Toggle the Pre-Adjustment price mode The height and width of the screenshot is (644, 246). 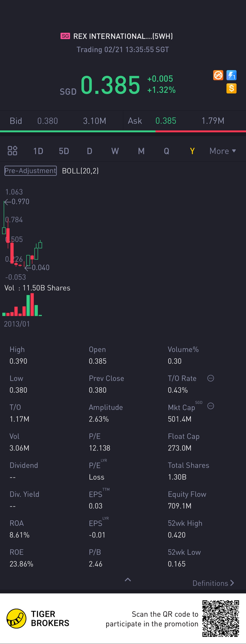coord(31,171)
